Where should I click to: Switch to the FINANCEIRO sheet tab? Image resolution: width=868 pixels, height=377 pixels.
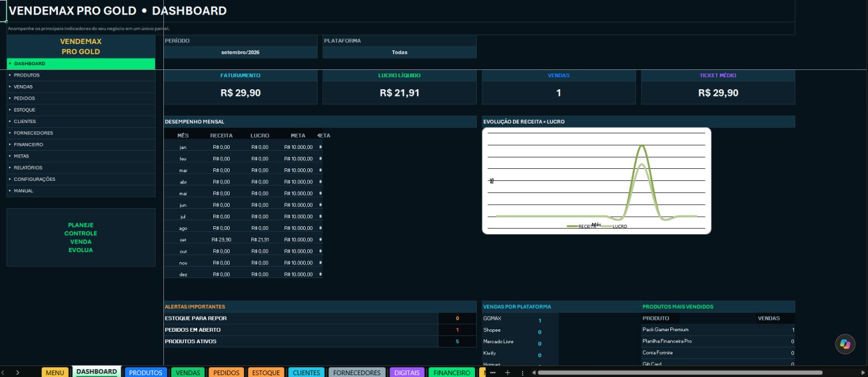[452, 373]
